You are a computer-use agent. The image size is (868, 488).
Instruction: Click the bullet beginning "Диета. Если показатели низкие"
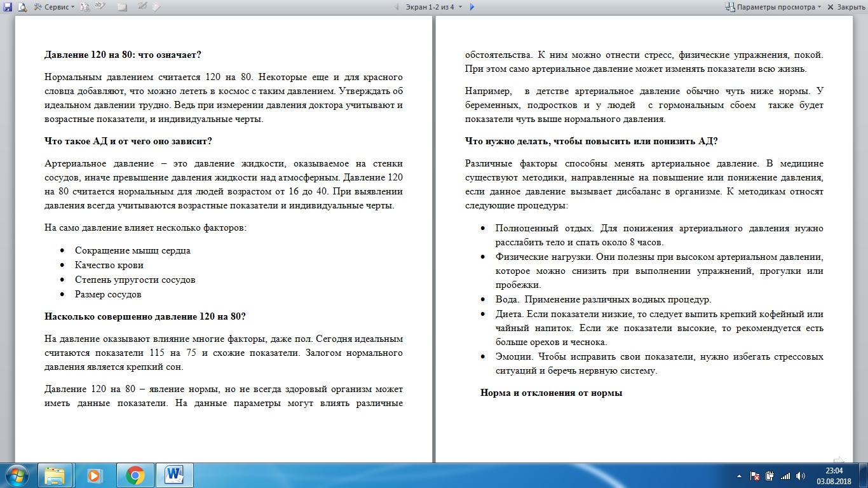pos(659,328)
